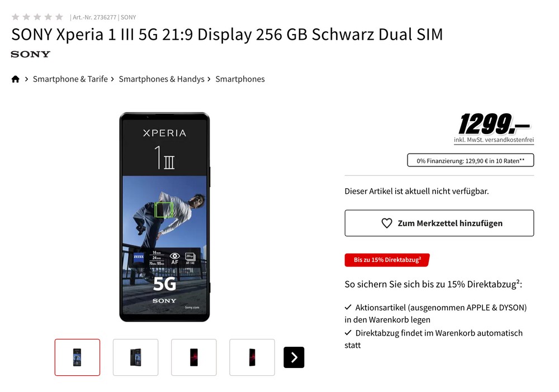Click the first rating star

click(15, 17)
